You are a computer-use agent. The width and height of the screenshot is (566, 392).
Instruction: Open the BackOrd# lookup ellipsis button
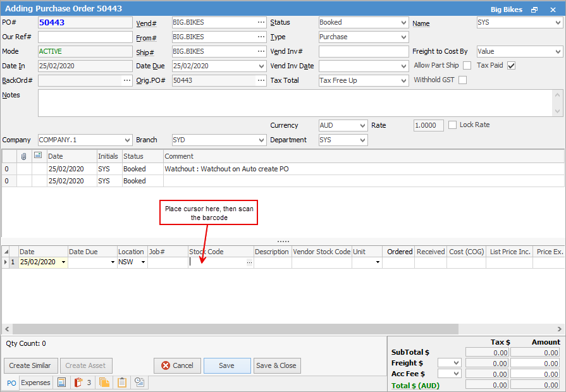pyautogui.click(x=127, y=80)
